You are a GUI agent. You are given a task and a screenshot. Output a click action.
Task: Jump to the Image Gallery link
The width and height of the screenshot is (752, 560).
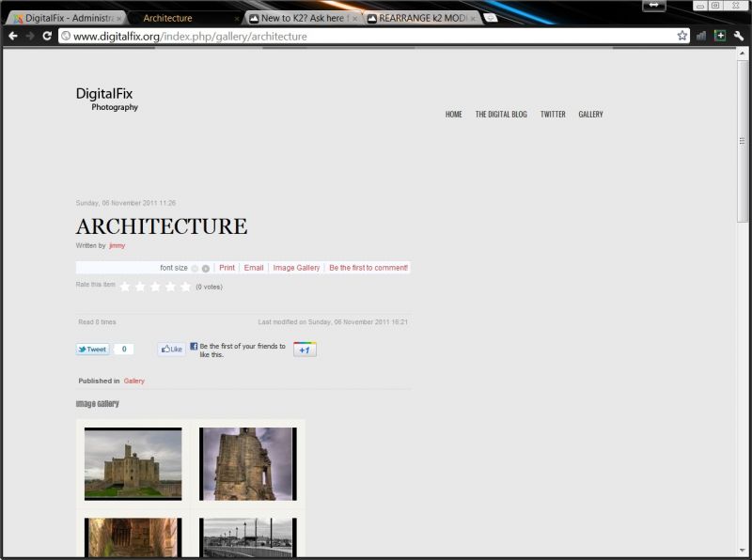pyautogui.click(x=296, y=268)
